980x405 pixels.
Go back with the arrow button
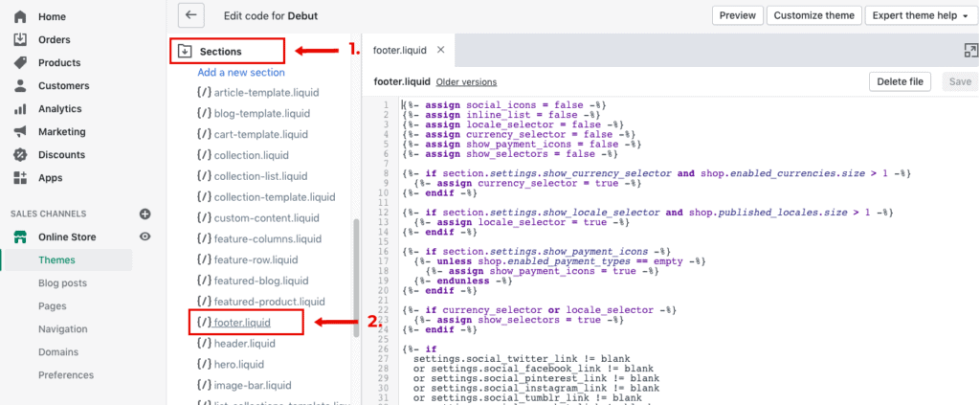click(191, 15)
